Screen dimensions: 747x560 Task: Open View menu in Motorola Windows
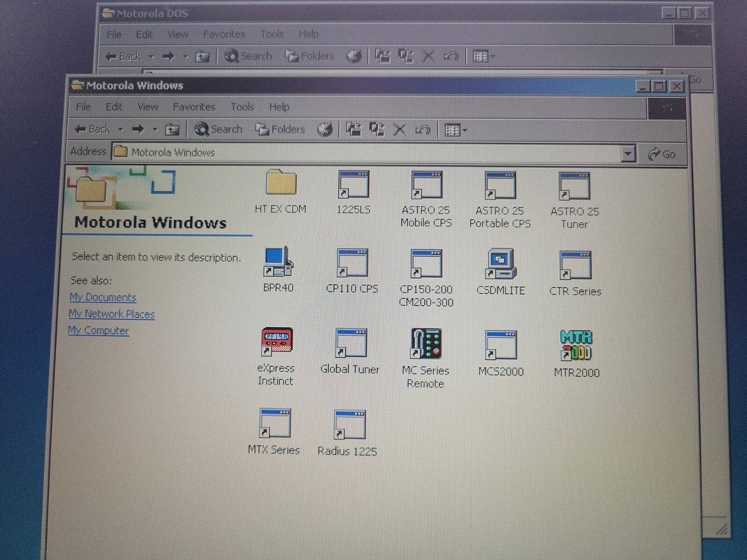point(148,107)
